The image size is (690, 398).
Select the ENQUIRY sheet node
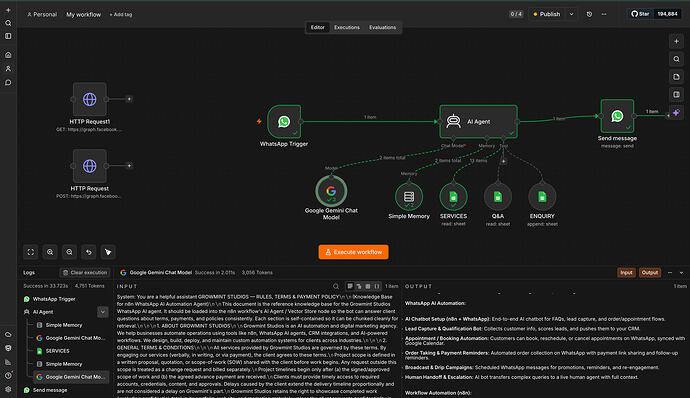tap(542, 196)
